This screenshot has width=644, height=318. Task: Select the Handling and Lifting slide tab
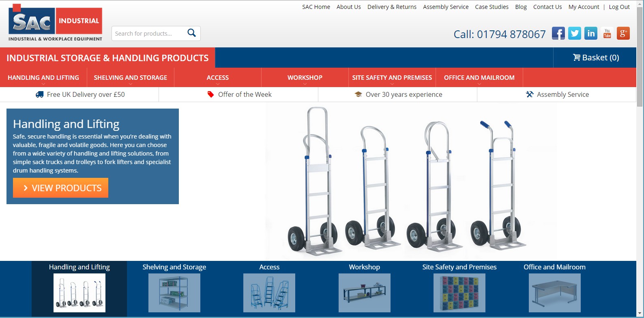(79, 267)
